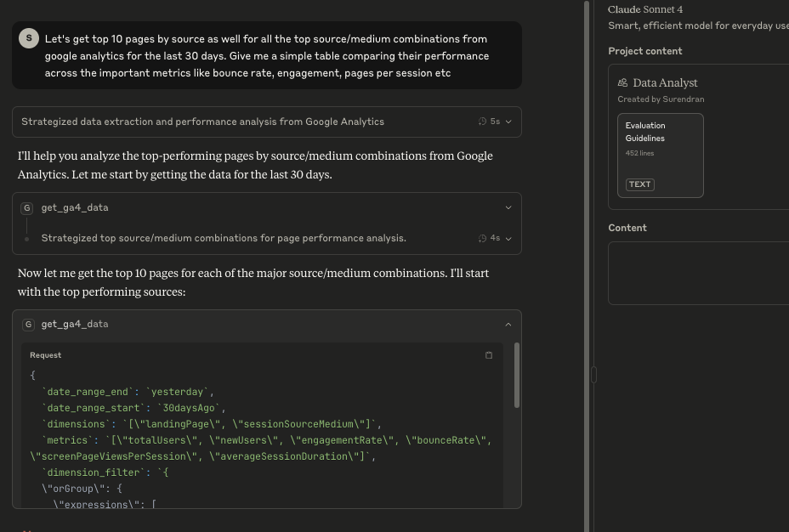Click the 'get_ga4_data' label in first tool call

pyautogui.click(x=75, y=207)
